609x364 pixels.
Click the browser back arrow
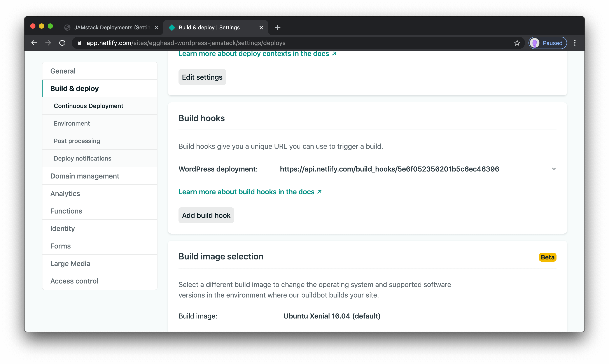(x=34, y=43)
